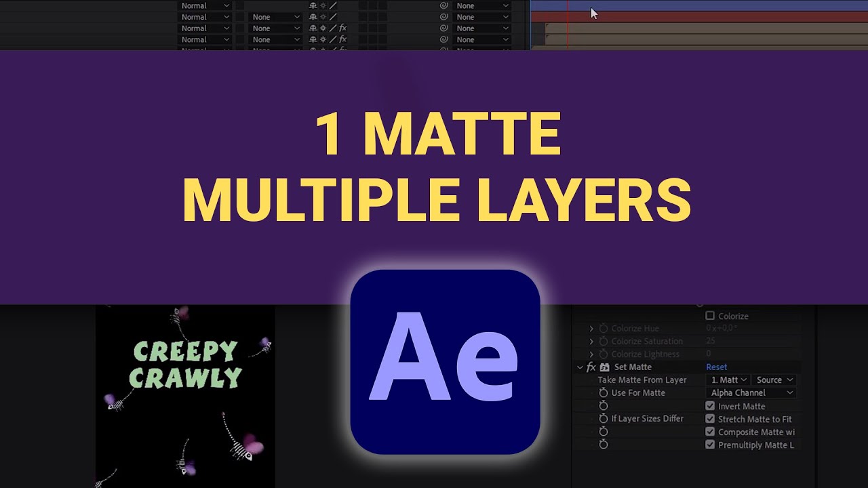Click the Creepy Crawly composition preview

click(x=185, y=396)
